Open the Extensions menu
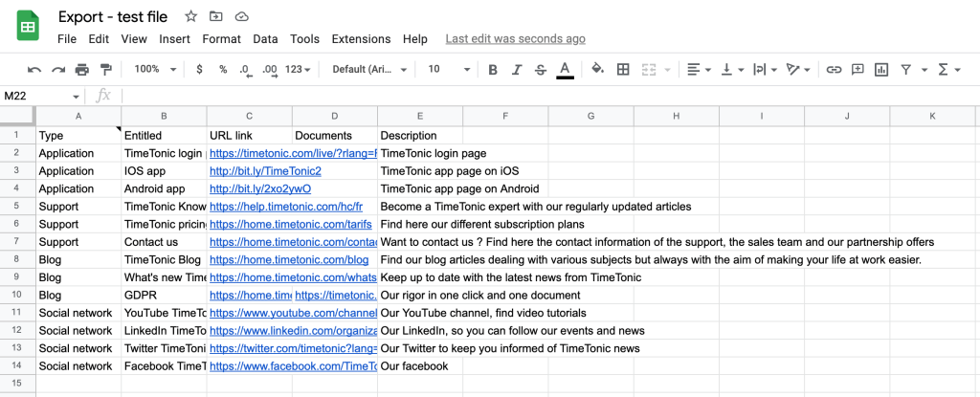Image resolution: width=980 pixels, height=397 pixels. [x=361, y=39]
